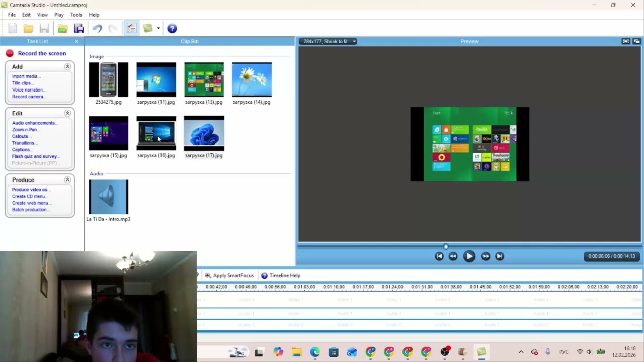Open Microsoft Store from the taskbar

[334, 352]
